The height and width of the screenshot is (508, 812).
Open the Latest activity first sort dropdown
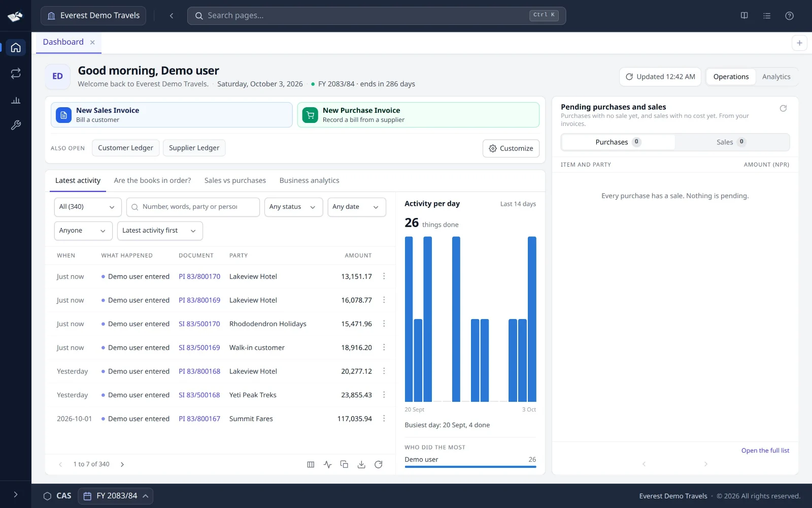(x=160, y=231)
